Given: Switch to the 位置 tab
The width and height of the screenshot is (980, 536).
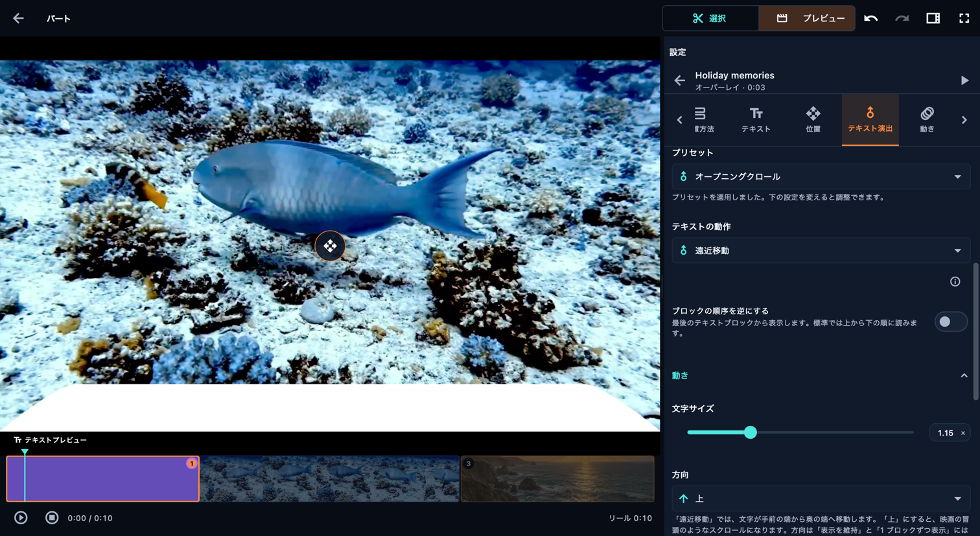Looking at the screenshot, I should tap(813, 120).
